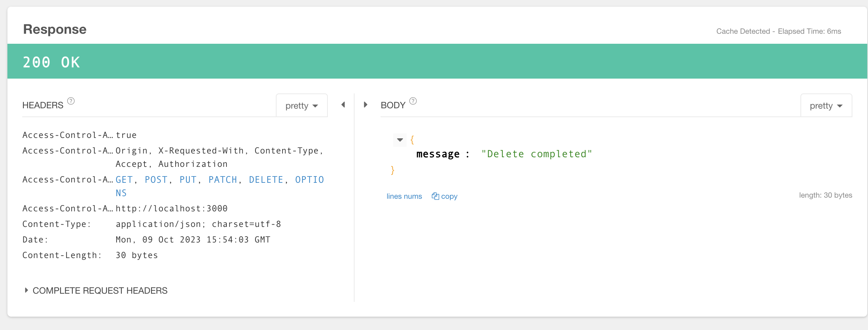868x330 pixels.
Task: Click the help icon next to BODY
Action: coord(413,101)
